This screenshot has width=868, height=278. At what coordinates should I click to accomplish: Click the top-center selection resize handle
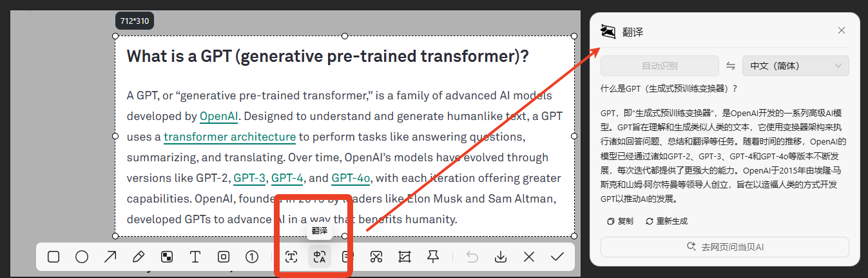(x=345, y=36)
